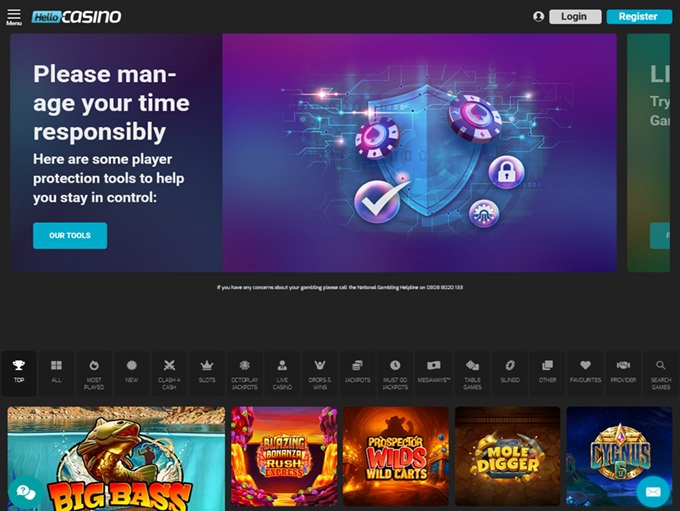The image size is (680, 511).
Task: Open the Slots crown category
Action: [x=207, y=373]
